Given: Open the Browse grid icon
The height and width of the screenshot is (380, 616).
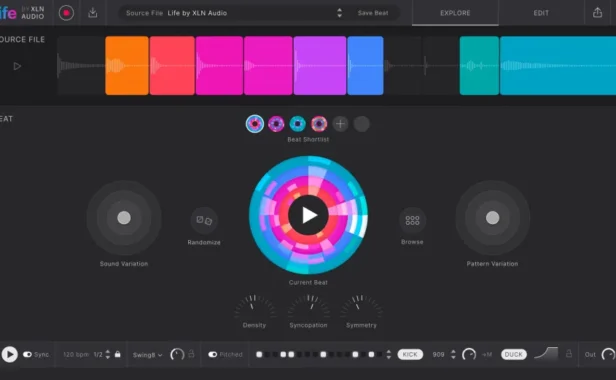Looking at the screenshot, I should click(x=412, y=220).
